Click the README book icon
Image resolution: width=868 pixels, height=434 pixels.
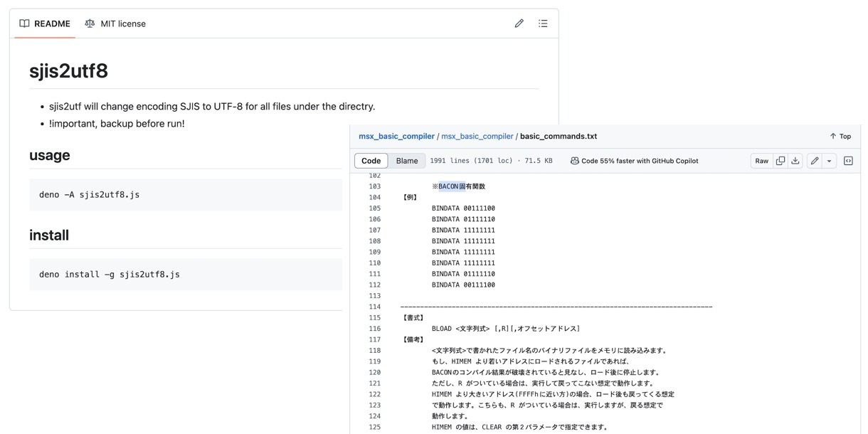tap(24, 23)
